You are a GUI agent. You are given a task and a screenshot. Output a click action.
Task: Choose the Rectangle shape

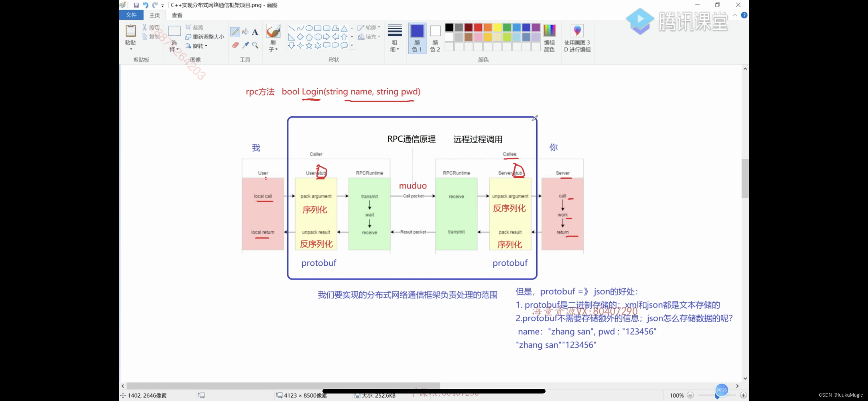tap(317, 28)
